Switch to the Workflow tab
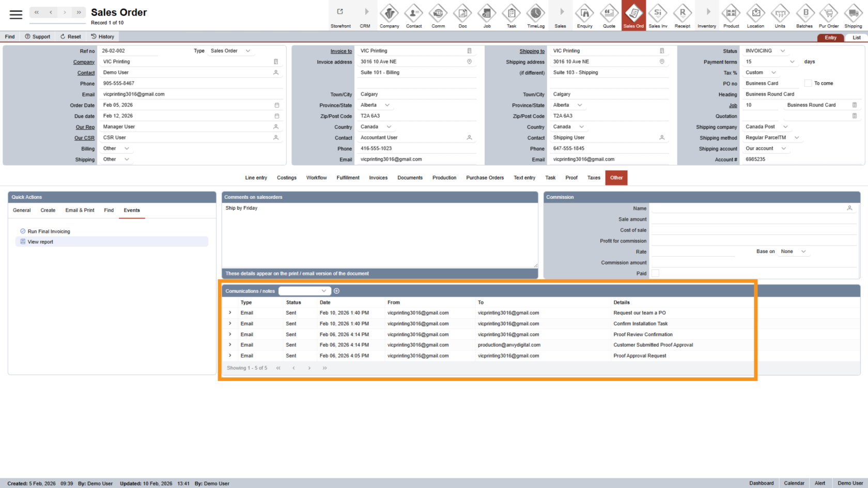Image resolution: width=868 pixels, height=488 pixels. coord(316,178)
